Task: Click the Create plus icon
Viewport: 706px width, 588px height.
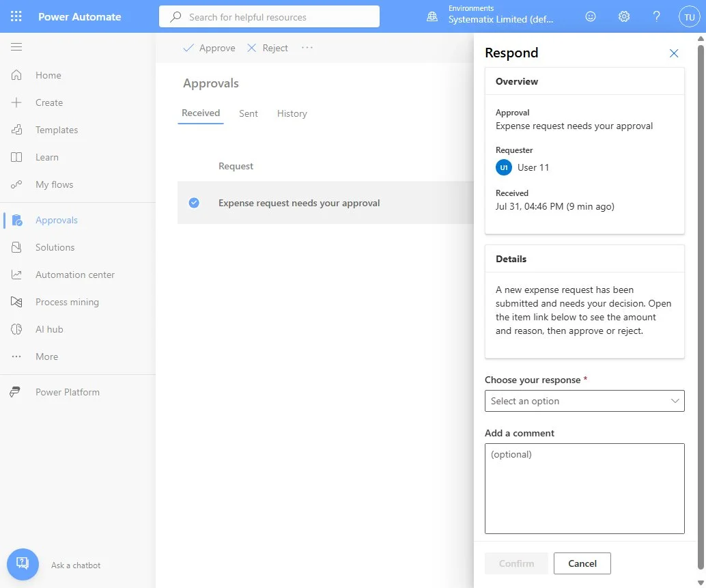Action: coord(16,102)
